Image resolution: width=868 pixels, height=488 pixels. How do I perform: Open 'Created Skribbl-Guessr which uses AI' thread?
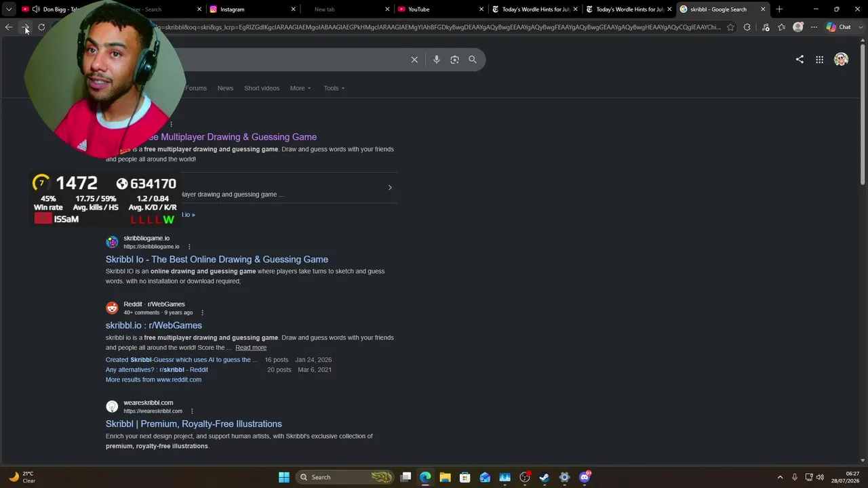[x=182, y=360]
